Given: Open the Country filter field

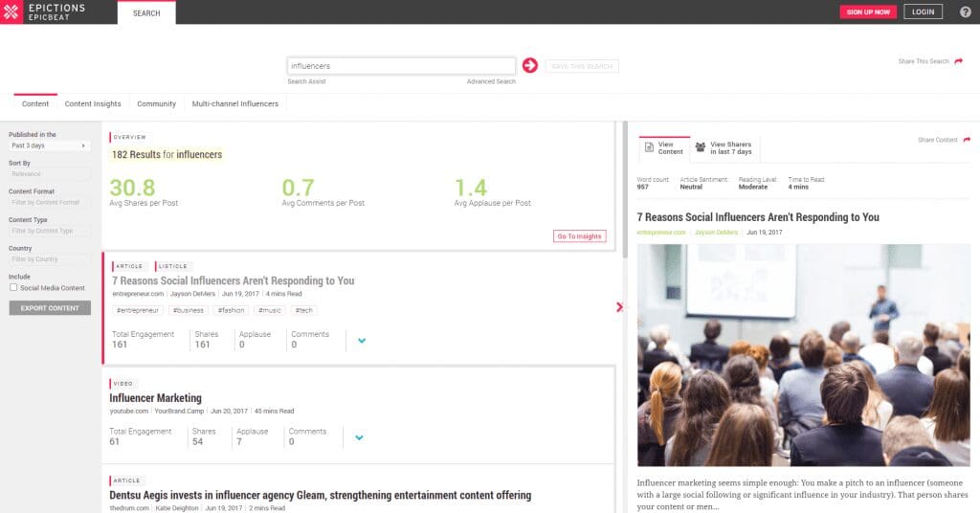Looking at the screenshot, I should [x=50, y=259].
